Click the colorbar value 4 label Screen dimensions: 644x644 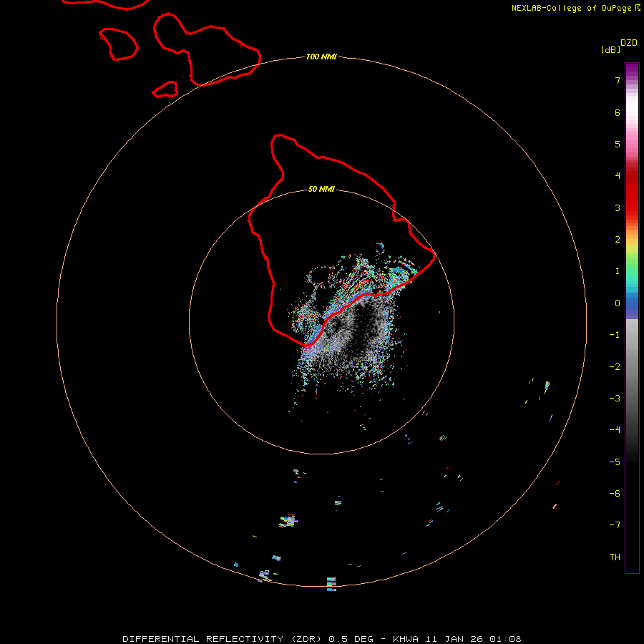pyautogui.click(x=618, y=176)
